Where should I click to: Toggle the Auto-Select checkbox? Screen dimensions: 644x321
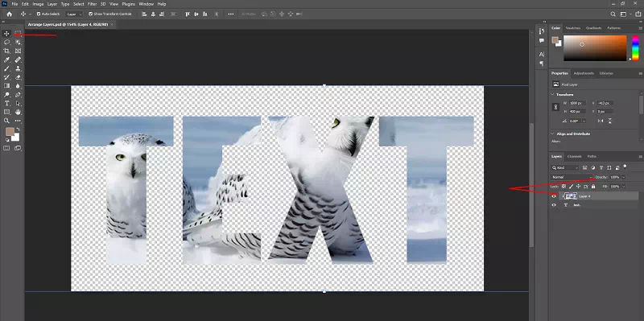click(x=39, y=14)
